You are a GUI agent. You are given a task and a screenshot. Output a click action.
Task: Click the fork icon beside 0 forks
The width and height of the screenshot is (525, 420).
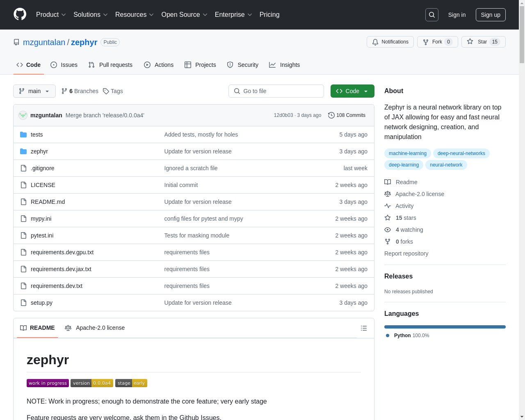[x=388, y=242]
